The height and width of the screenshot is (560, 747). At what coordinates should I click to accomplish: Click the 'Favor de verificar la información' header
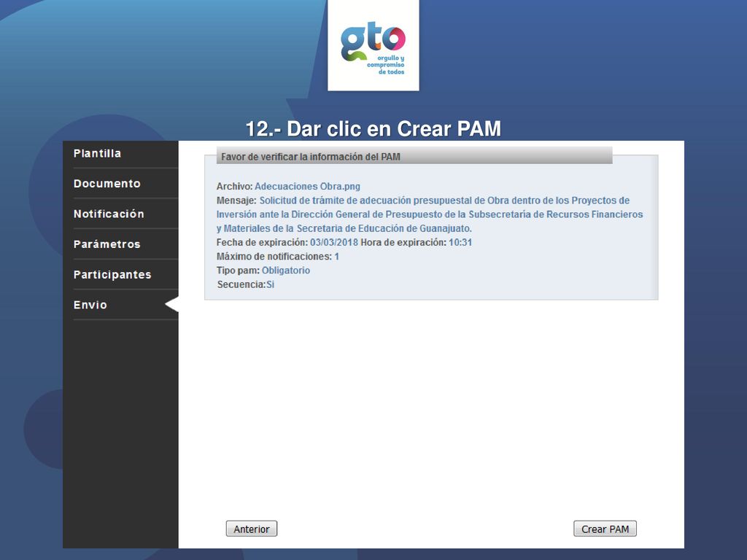click(414, 157)
